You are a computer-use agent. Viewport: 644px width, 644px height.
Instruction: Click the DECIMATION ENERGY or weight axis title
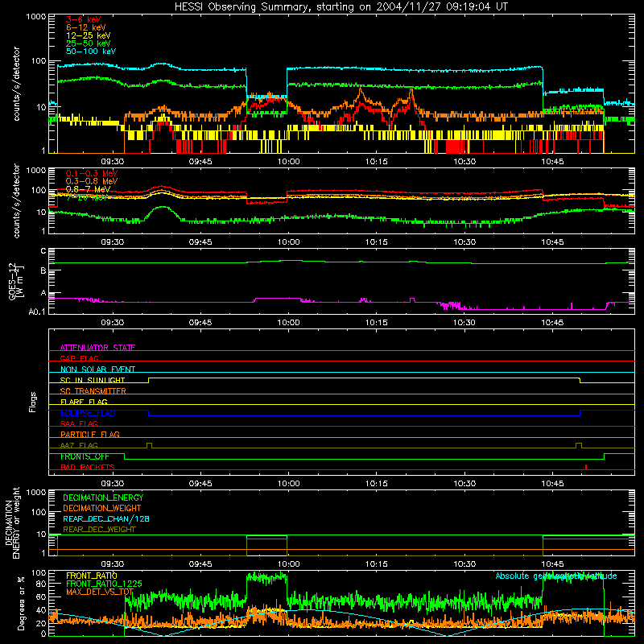12,522
